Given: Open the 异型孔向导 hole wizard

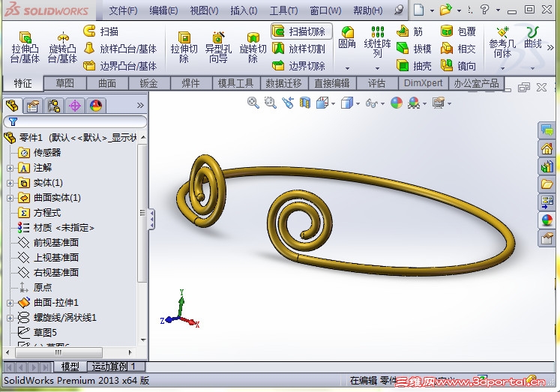Looking at the screenshot, I should coord(218,47).
